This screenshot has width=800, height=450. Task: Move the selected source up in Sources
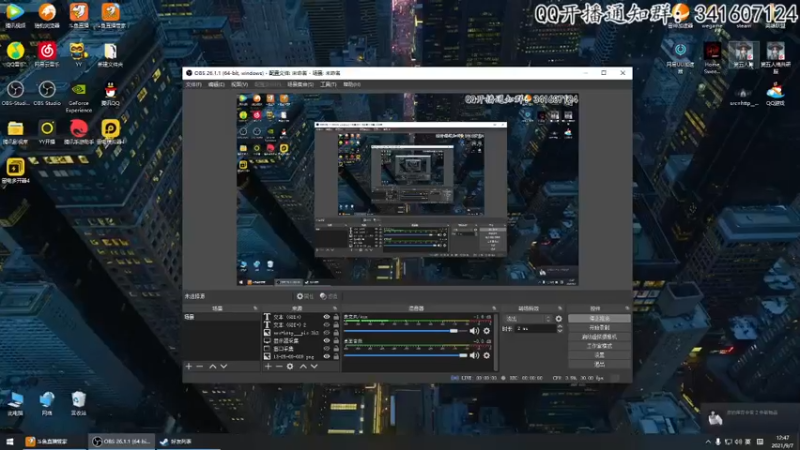click(303, 366)
